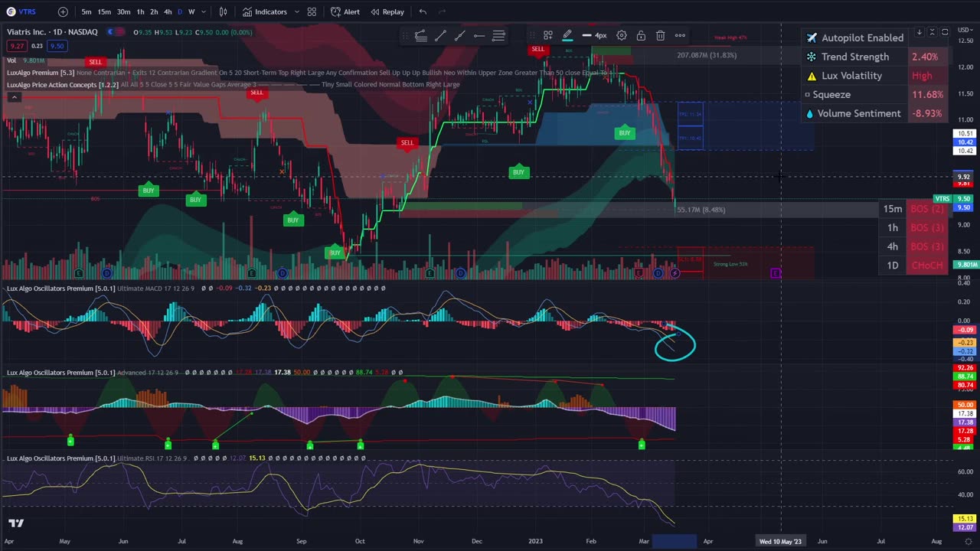Open the Indicators dialog
The width and height of the screenshot is (980, 551).
pyautogui.click(x=265, y=11)
